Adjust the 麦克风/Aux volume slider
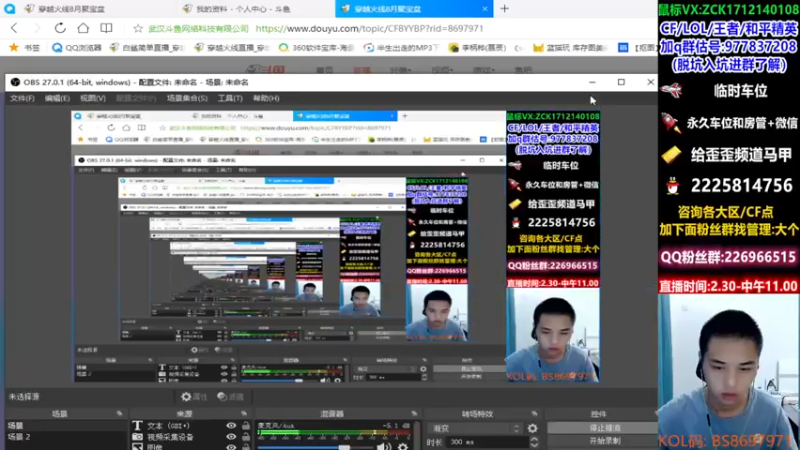The image size is (800, 450). [x=315, y=447]
